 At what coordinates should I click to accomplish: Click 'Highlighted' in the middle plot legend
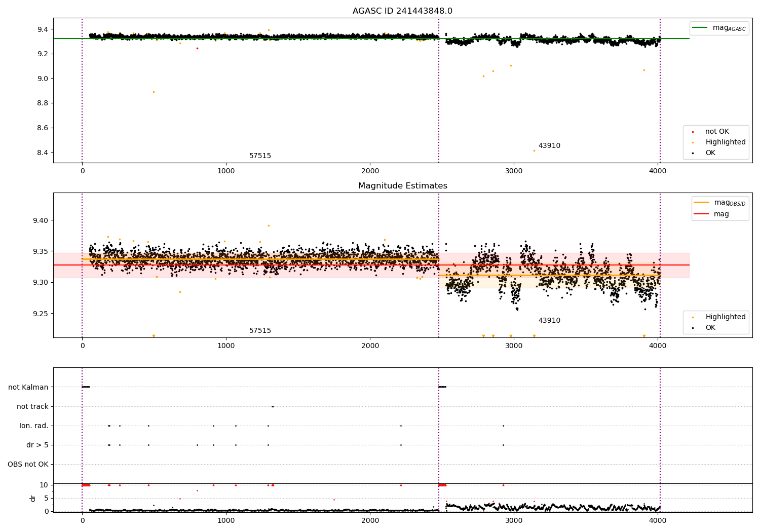tap(725, 317)
